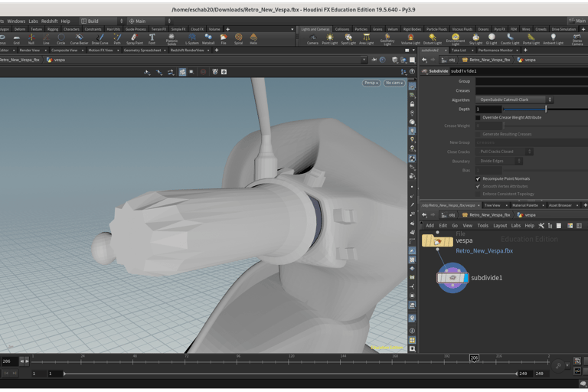The image size is (588, 392).
Task: Open the Redshift menu
Action: pos(49,21)
